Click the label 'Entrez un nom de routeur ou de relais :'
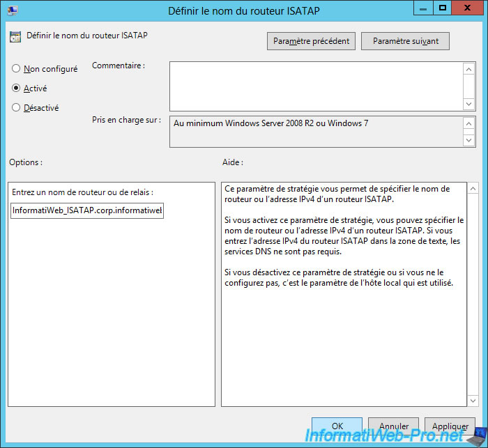Viewport: 488px width, 448px height. (82, 192)
